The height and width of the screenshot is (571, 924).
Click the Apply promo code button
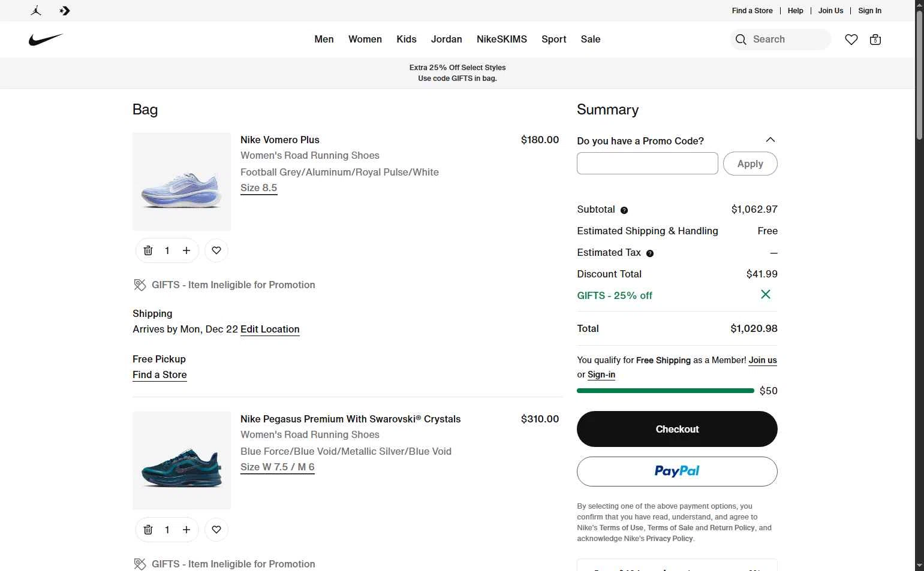coord(750,164)
